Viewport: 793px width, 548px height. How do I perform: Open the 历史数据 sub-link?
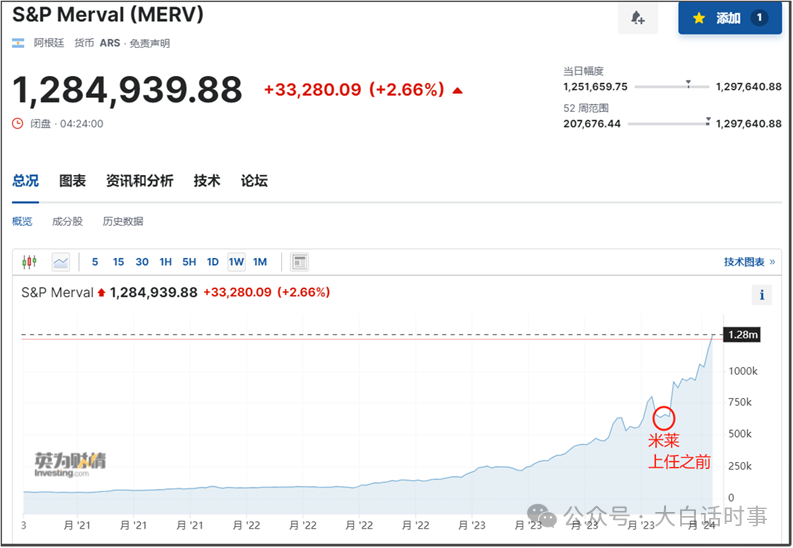[x=122, y=221]
